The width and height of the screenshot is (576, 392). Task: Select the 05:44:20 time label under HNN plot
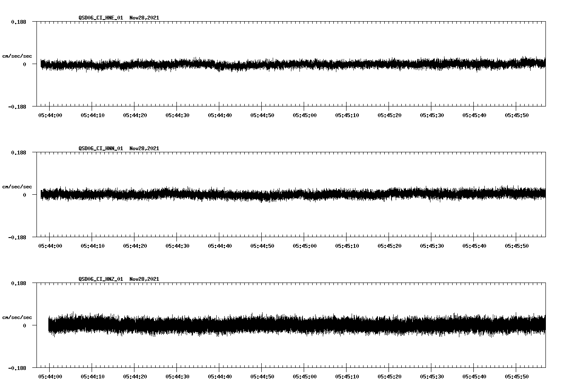[135, 246]
